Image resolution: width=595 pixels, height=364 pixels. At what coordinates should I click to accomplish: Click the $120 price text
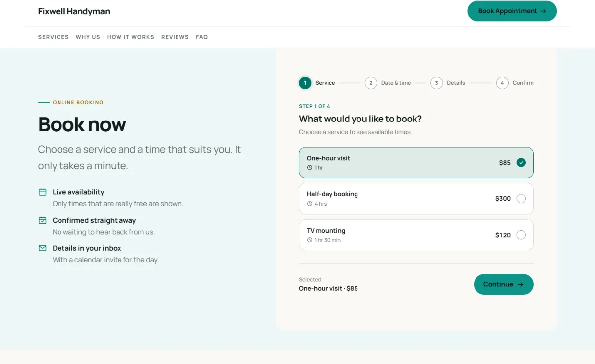coord(503,235)
